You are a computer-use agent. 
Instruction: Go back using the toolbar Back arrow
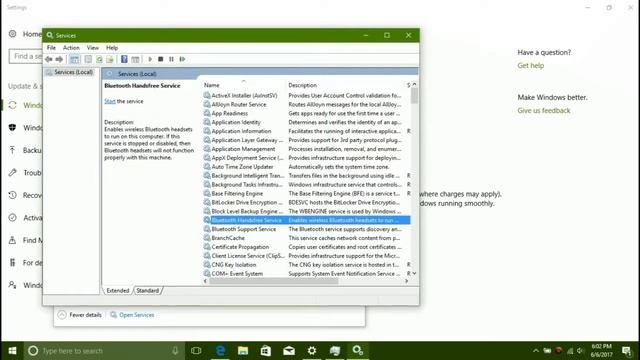tap(49, 59)
